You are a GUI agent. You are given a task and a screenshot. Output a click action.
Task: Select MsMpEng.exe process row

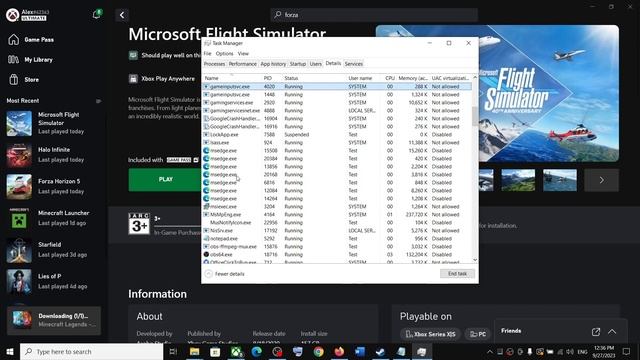337,214
